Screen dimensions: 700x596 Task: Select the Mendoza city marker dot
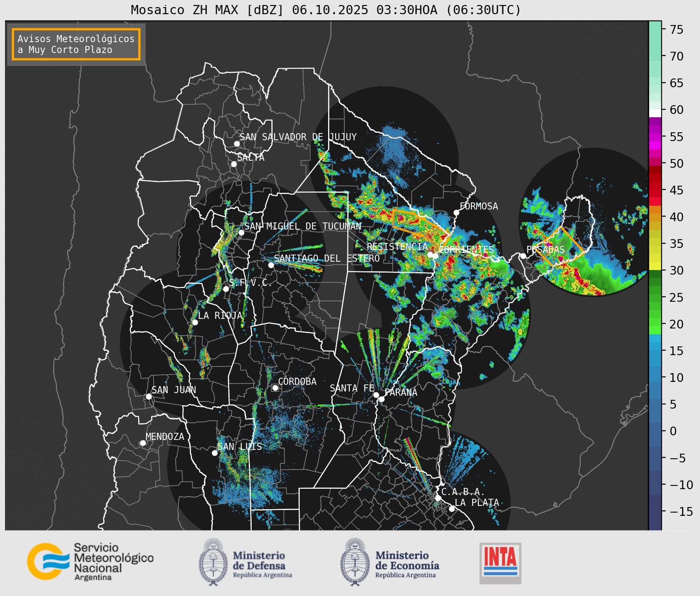click(143, 443)
